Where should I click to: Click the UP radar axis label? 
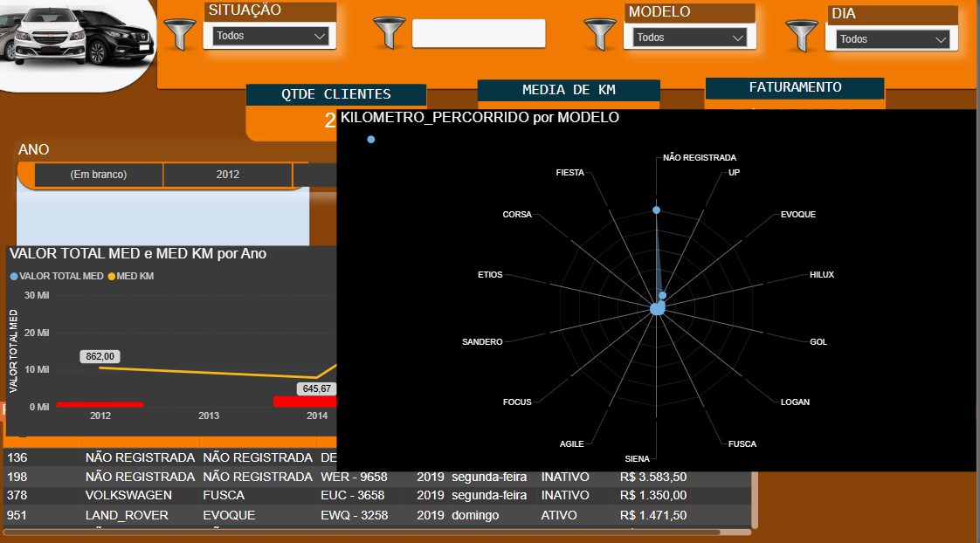tap(734, 173)
